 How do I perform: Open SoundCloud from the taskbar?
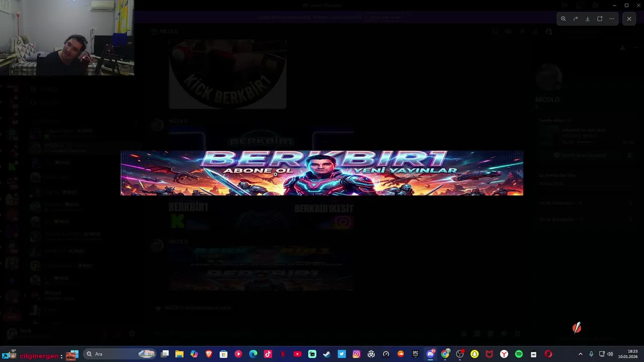[400, 354]
